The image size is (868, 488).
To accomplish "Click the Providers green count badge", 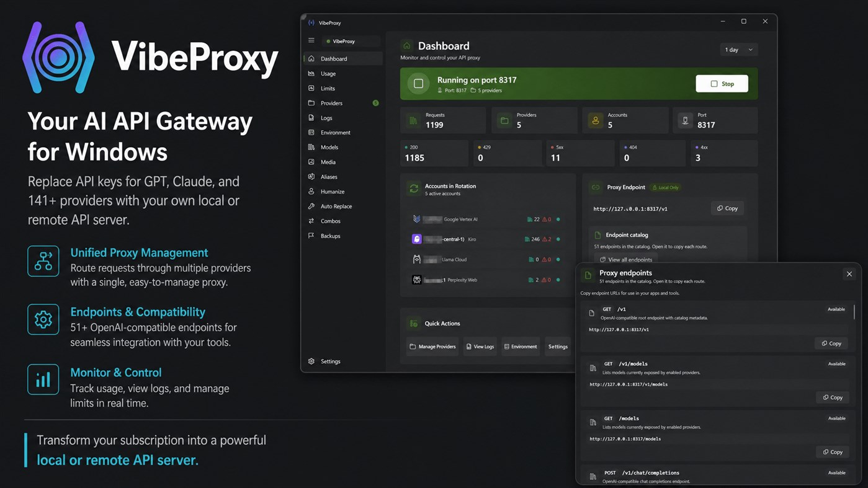I will [375, 103].
